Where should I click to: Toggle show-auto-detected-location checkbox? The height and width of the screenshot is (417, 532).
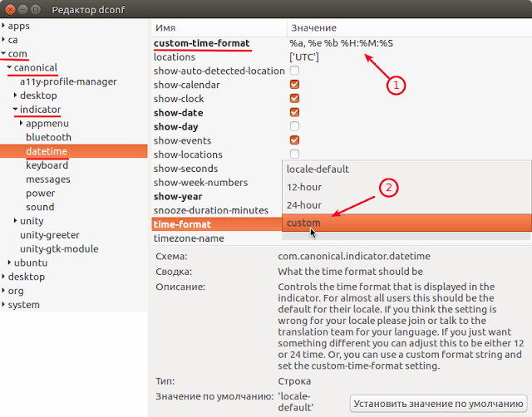[x=294, y=71]
